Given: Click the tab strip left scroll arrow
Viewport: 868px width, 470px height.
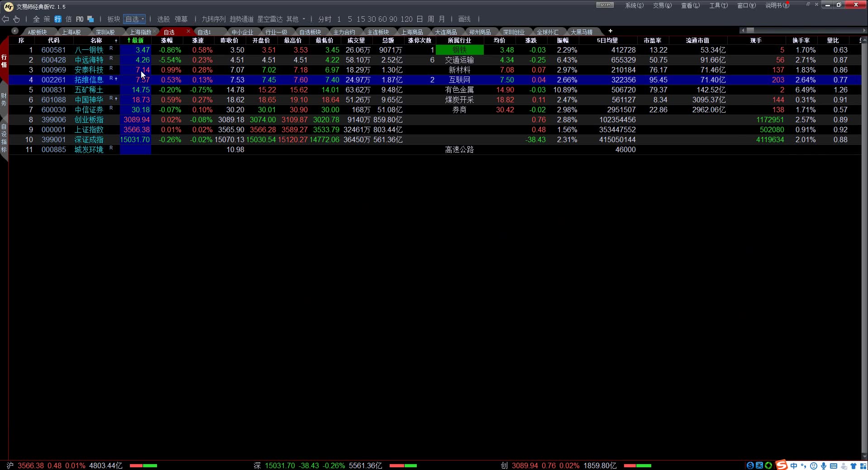Looking at the screenshot, I should coord(15,31).
